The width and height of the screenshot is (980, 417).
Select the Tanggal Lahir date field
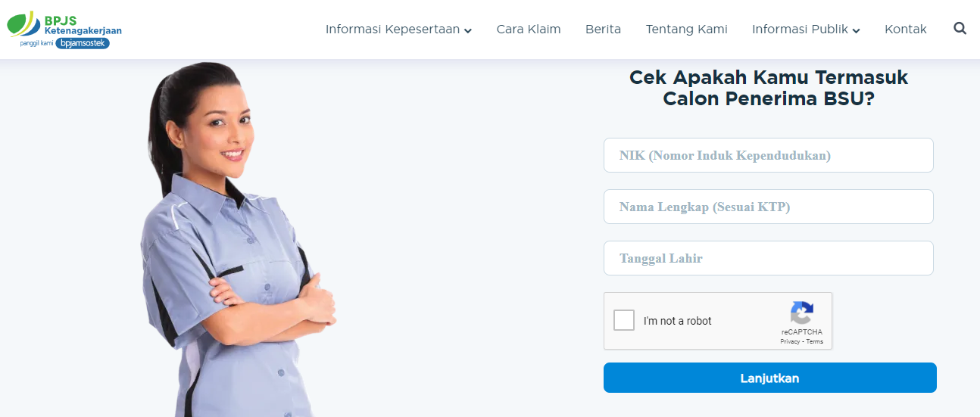click(x=768, y=258)
